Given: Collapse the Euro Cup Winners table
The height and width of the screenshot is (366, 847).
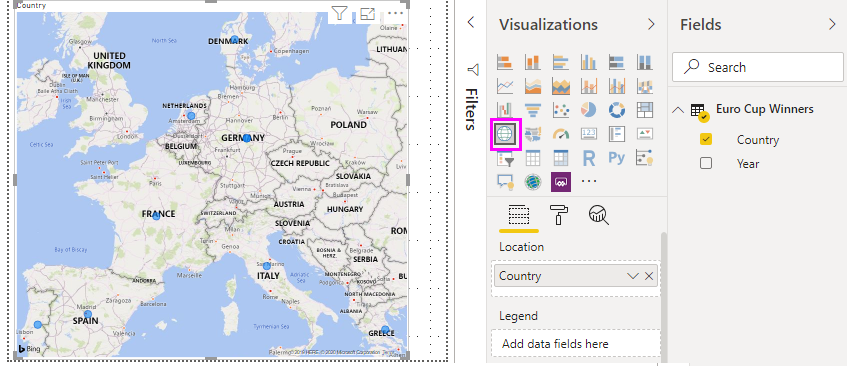Looking at the screenshot, I should [x=678, y=110].
